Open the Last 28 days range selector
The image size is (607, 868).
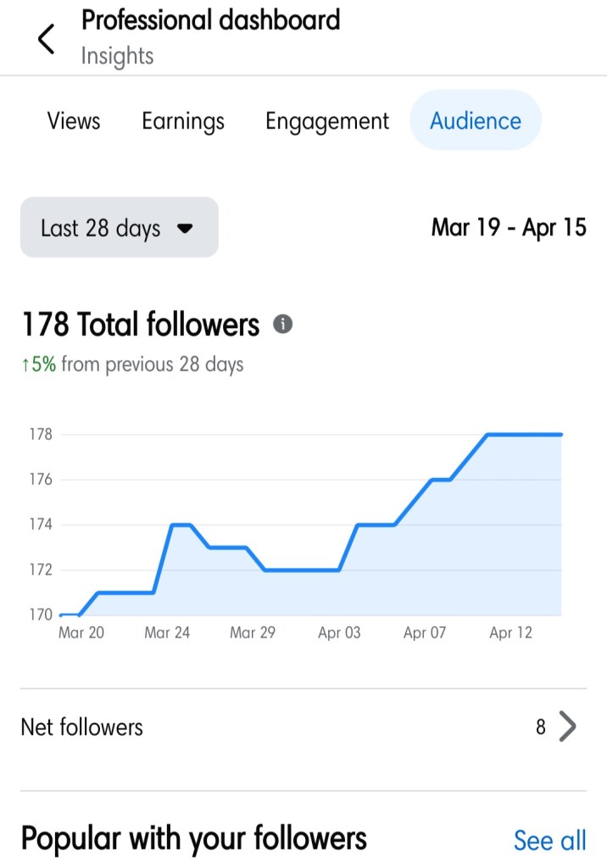tap(119, 228)
